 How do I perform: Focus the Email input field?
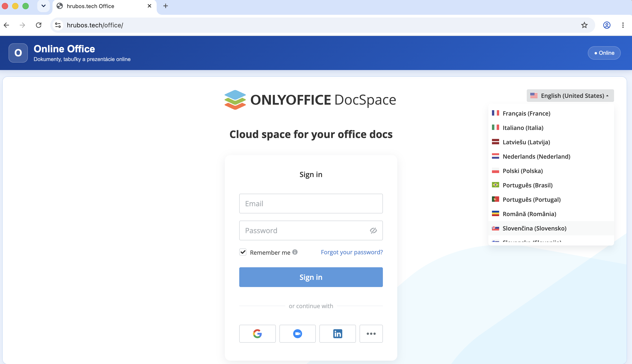[311, 204]
